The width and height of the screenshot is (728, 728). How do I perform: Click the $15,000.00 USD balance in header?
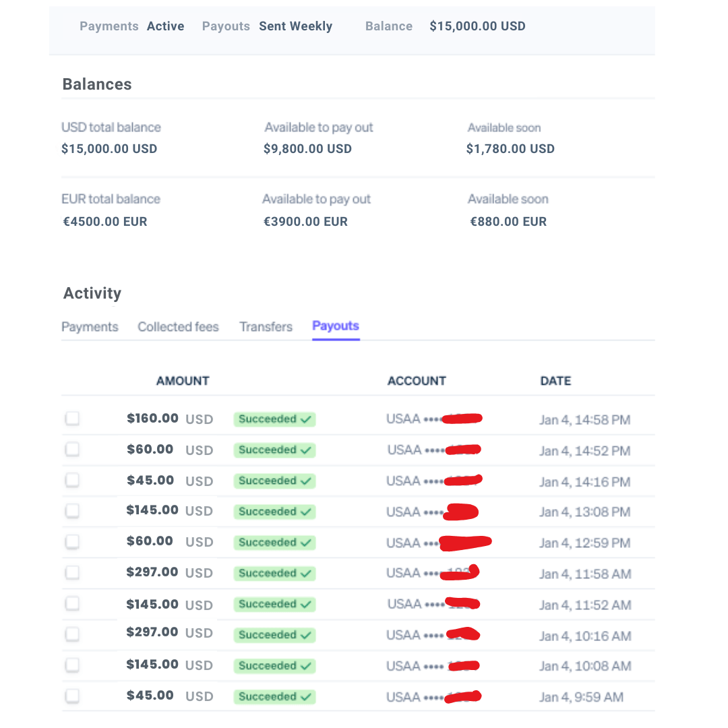click(478, 26)
